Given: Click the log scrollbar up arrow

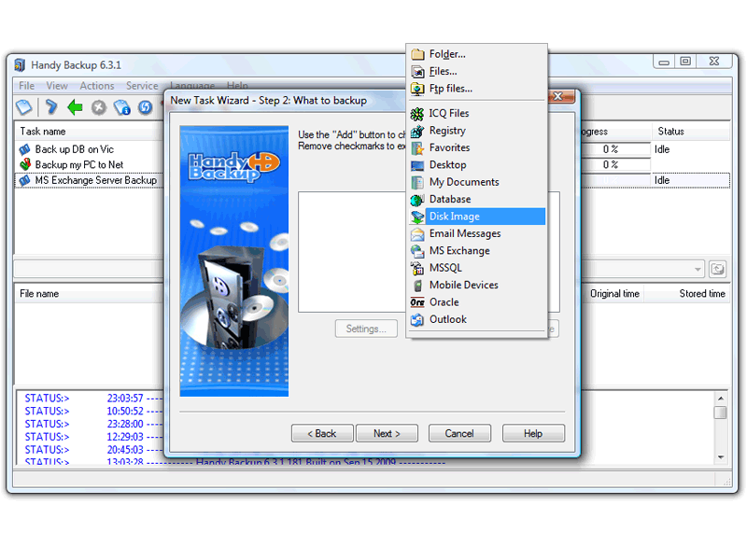Looking at the screenshot, I should [x=720, y=399].
